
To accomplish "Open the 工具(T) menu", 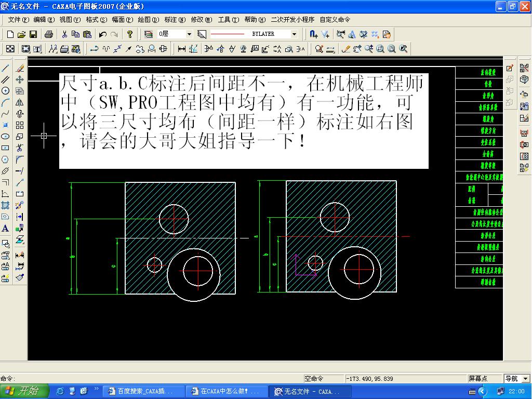I will (x=229, y=20).
